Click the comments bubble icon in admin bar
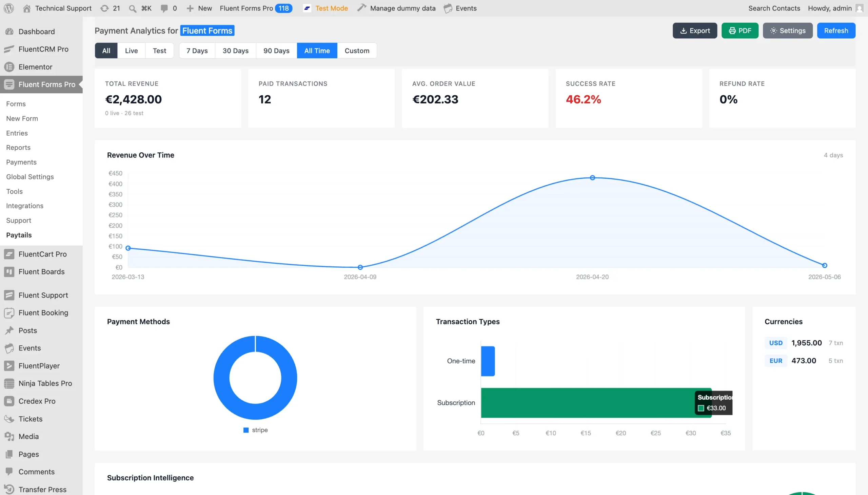This screenshot has width=868, height=495. coord(164,8)
